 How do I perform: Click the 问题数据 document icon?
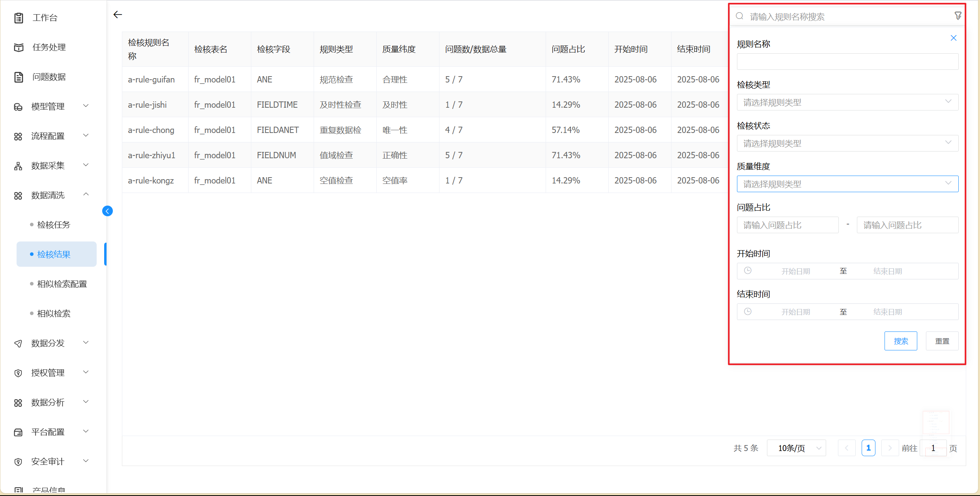pos(19,77)
